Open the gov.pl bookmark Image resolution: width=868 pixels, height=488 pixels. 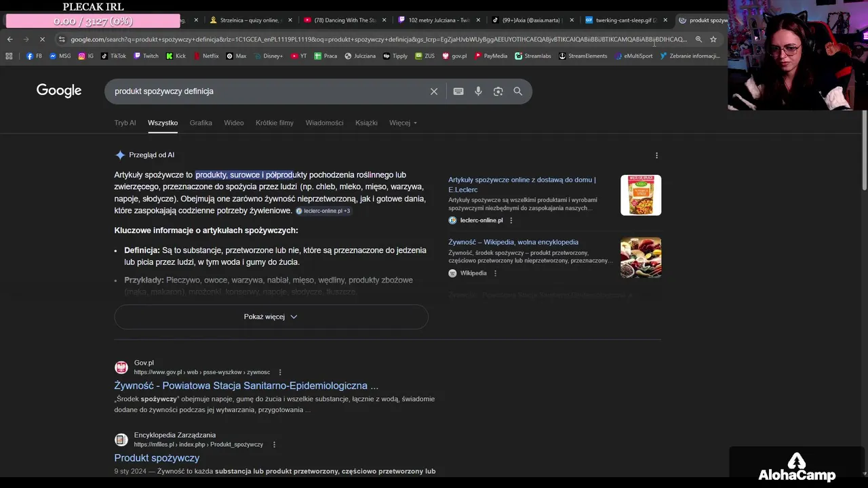[x=454, y=56]
